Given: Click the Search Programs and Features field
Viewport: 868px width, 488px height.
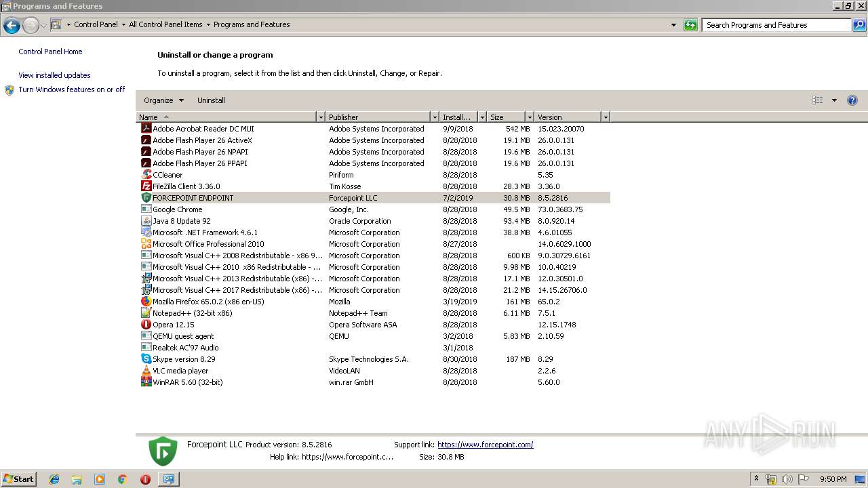Looking at the screenshot, I should coord(776,25).
